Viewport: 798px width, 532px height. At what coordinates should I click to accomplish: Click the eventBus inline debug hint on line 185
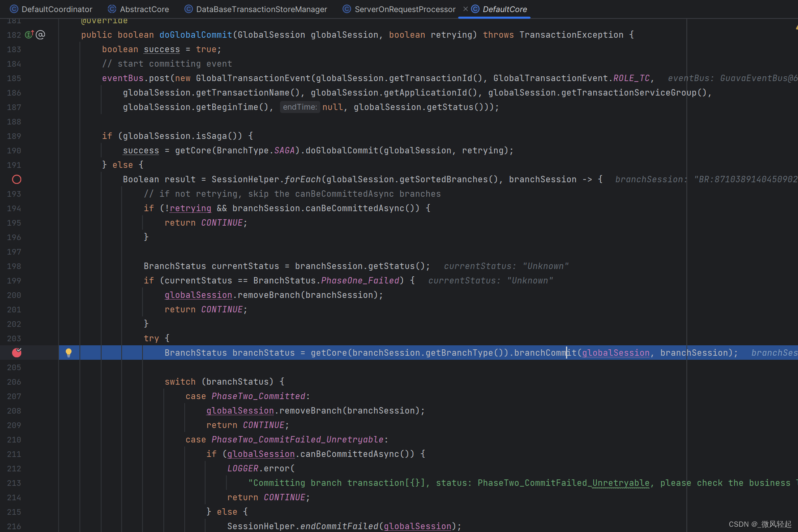(733, 78)
